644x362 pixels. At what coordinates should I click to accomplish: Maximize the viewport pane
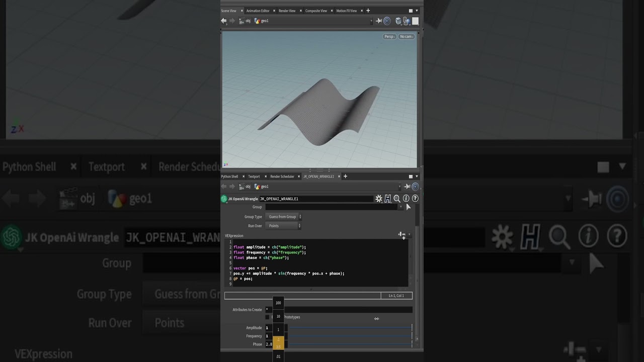point(411,11)
